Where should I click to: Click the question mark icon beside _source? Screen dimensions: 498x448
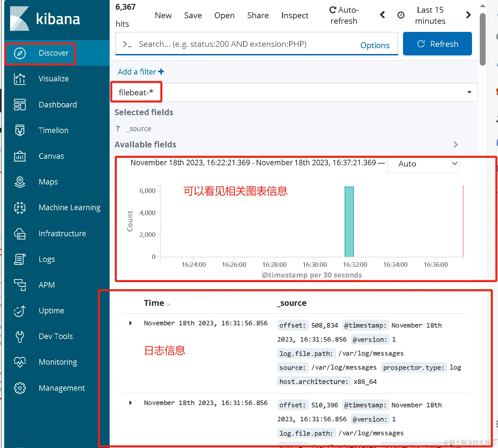click(x=118, y=129)
